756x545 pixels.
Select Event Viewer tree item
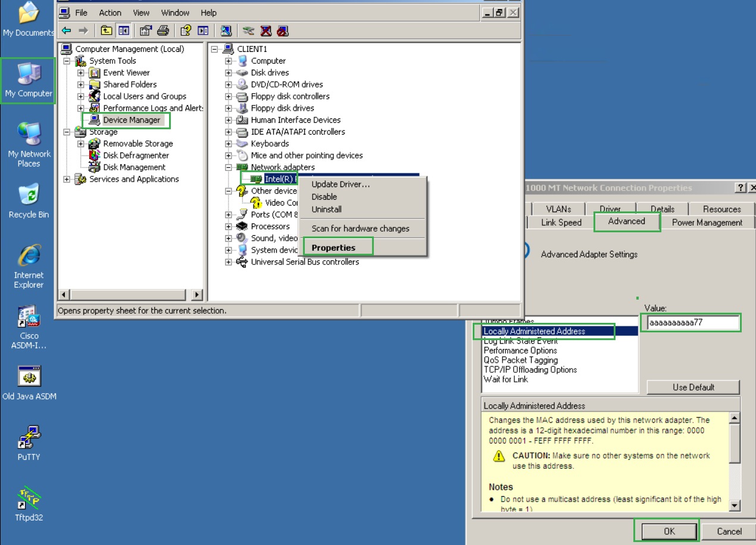pyautogui.click(x=126, y=73)
